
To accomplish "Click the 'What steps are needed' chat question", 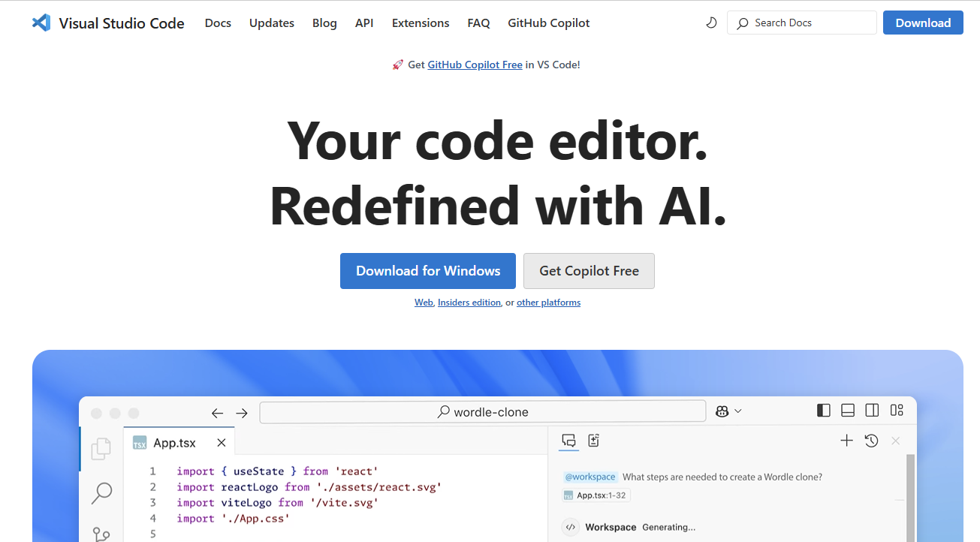I will pos(722,477).
